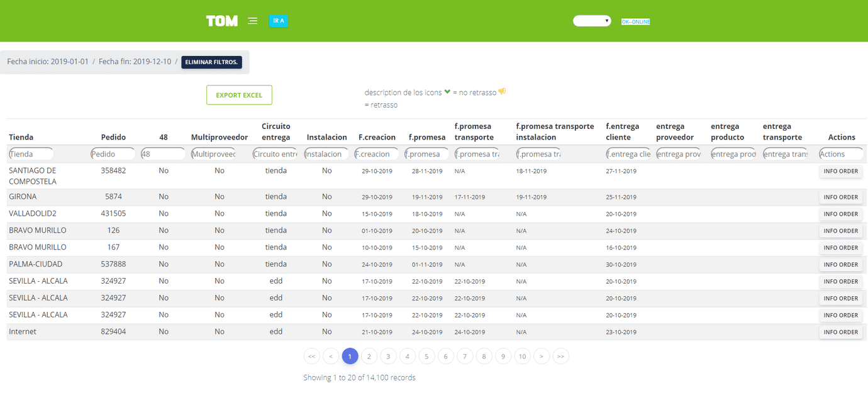This screenshot has width=868, height=405.
Task: Focus the Tienda filter field
Action: click(x=31, y=154)
